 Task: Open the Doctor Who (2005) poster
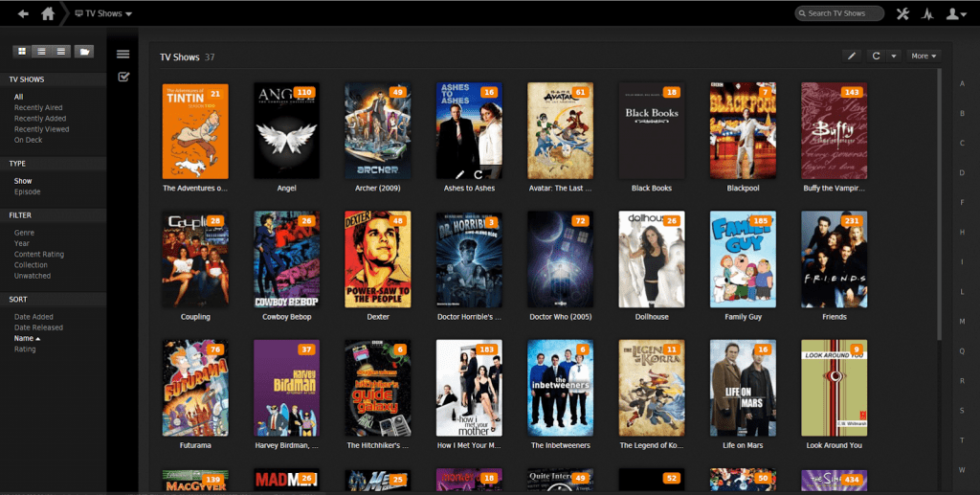click(x=560, y=259)
